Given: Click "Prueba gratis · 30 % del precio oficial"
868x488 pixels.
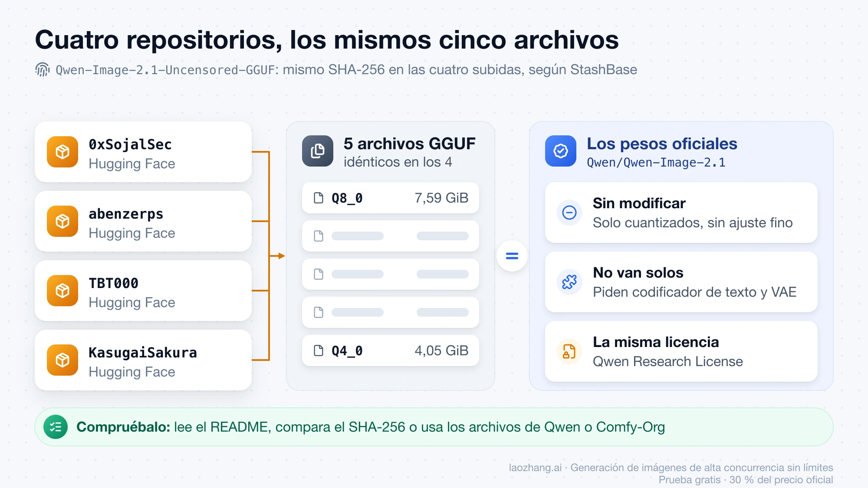Looking at the screenshot, I should click(x=746, y=480).
